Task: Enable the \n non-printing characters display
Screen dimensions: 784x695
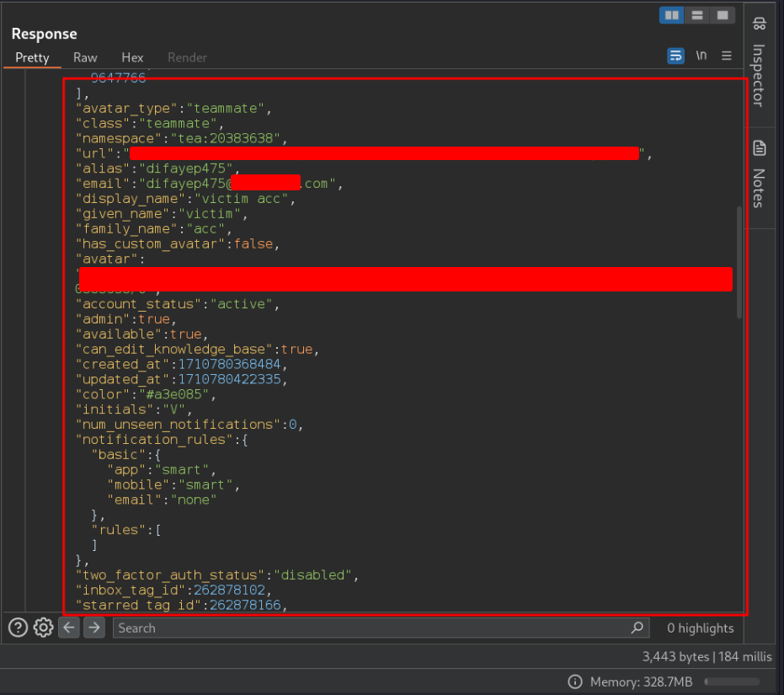Action: click(701, 56)
